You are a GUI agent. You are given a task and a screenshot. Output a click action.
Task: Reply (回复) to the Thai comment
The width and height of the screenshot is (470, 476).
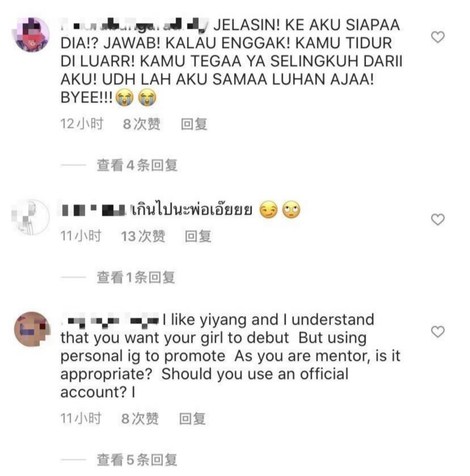pos(198,236)
